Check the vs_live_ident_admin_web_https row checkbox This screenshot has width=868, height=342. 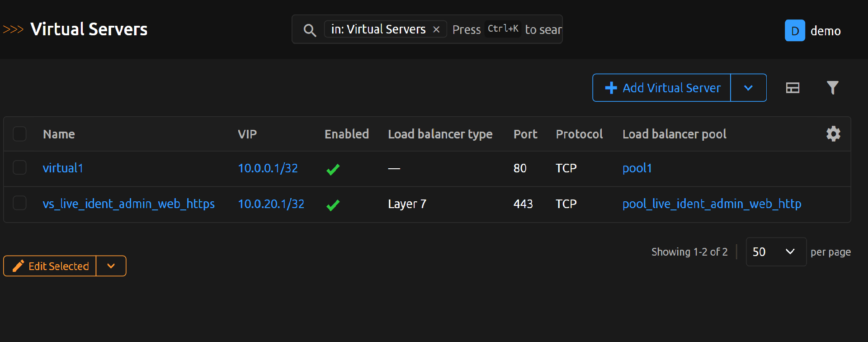(x=20, y=203)
